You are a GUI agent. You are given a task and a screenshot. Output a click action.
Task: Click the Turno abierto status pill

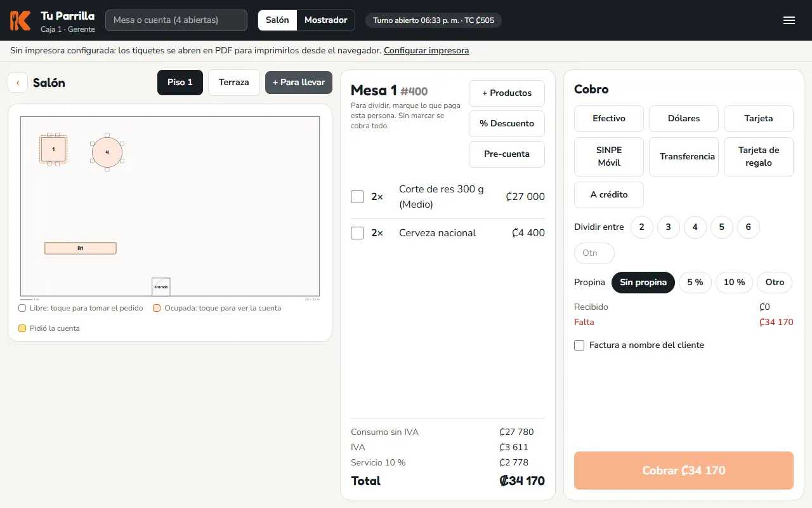click(434, 20)
